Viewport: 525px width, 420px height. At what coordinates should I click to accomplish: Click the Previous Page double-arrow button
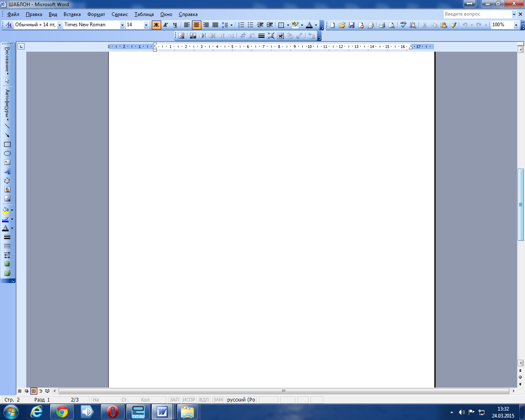click(x=520, y=370)
